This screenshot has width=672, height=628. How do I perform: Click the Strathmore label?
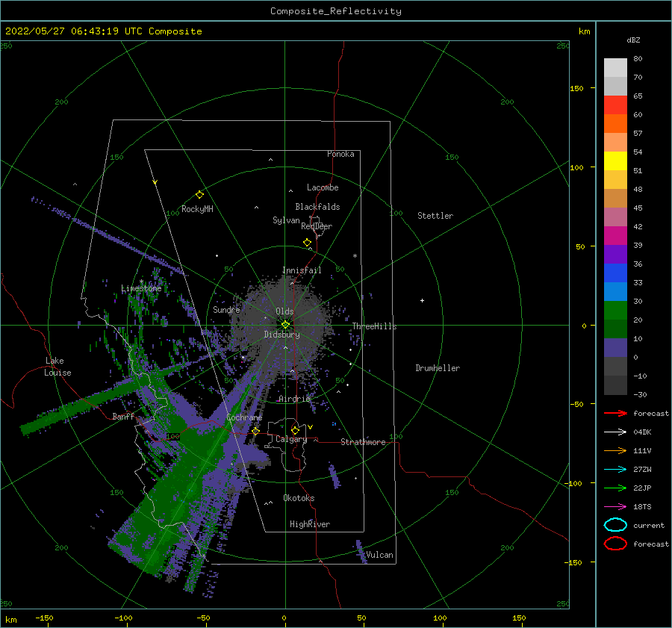point(363,442)
